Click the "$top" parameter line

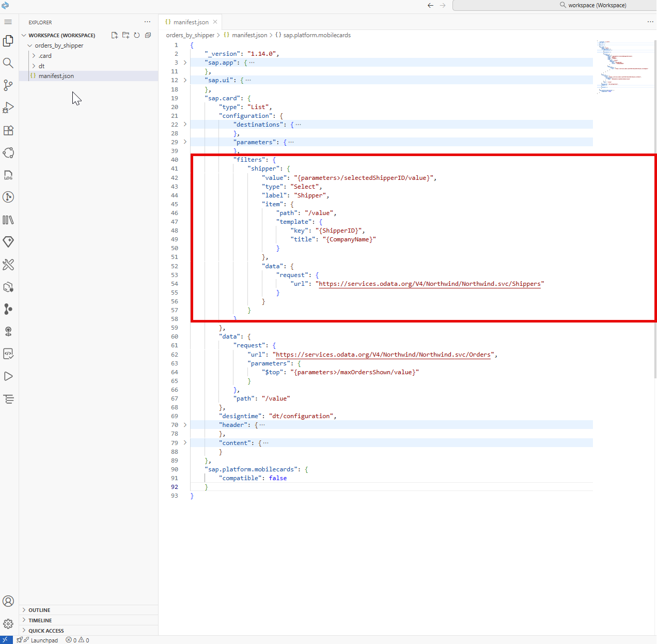point(340,372)
